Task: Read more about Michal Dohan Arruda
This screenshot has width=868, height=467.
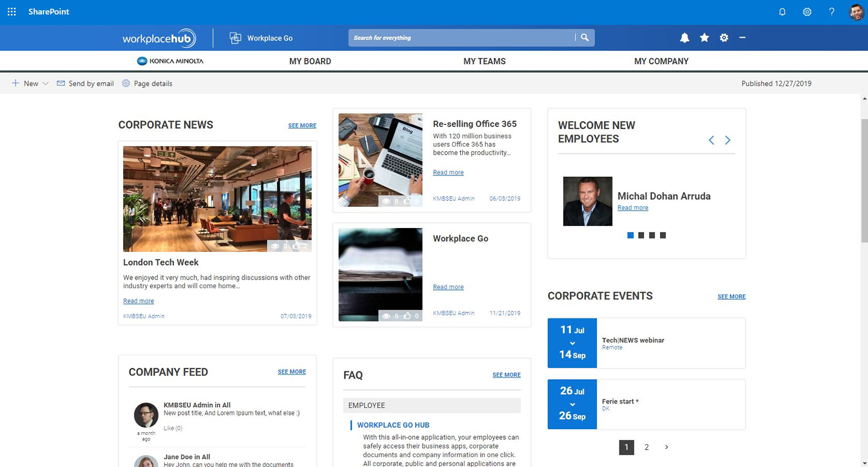Action: (x=633, y=207)
